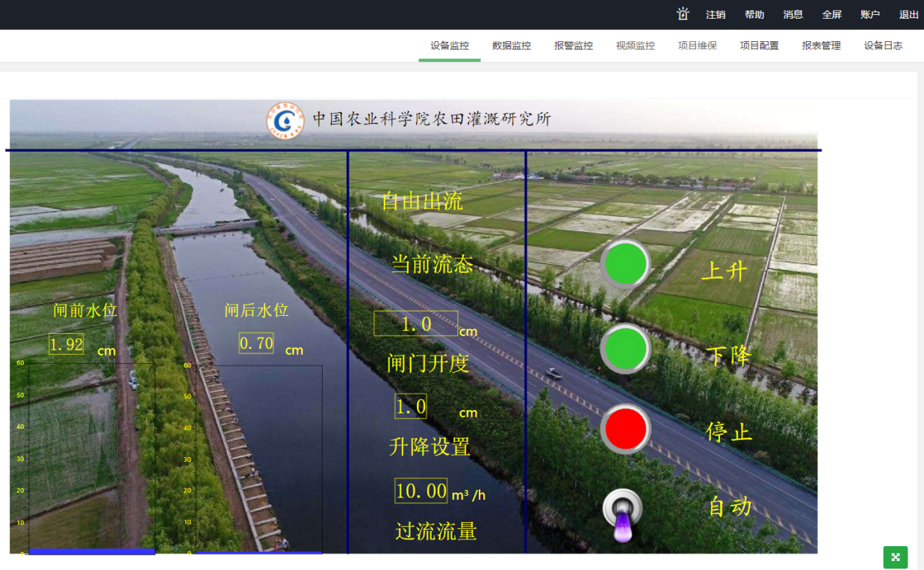Click the 闸后水位 label
The width and height of the screenshot is (924, 570).
click(257, 310)
